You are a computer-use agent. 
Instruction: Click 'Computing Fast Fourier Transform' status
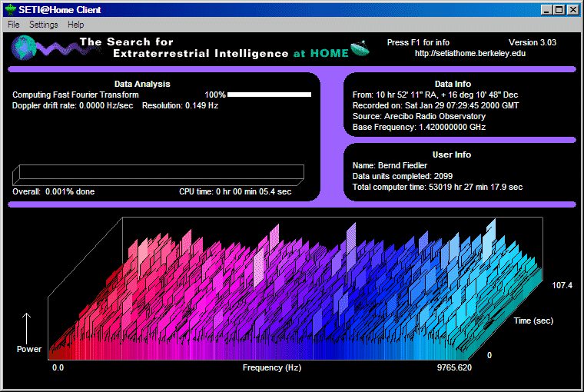tap(75, 95)
